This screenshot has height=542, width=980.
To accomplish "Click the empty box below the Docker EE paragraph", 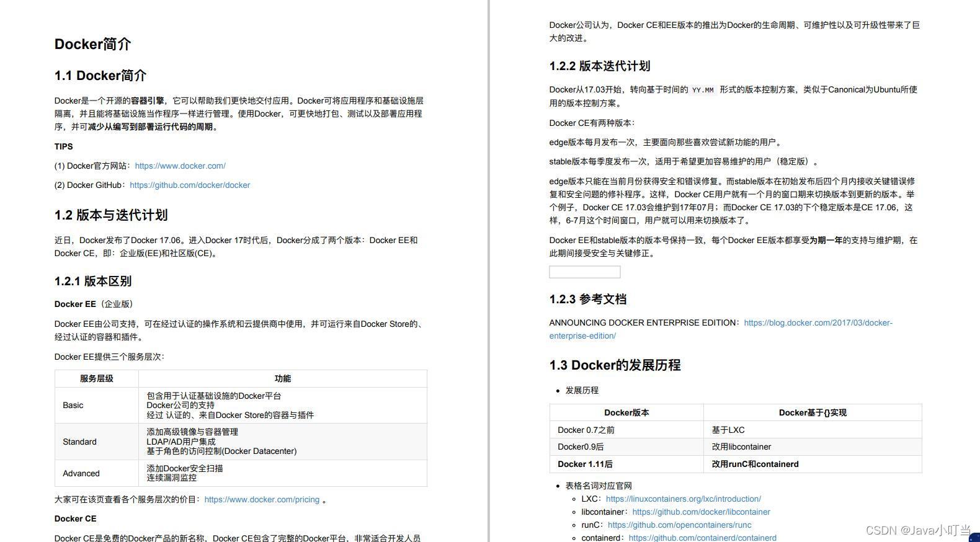I will click(584, 272).
